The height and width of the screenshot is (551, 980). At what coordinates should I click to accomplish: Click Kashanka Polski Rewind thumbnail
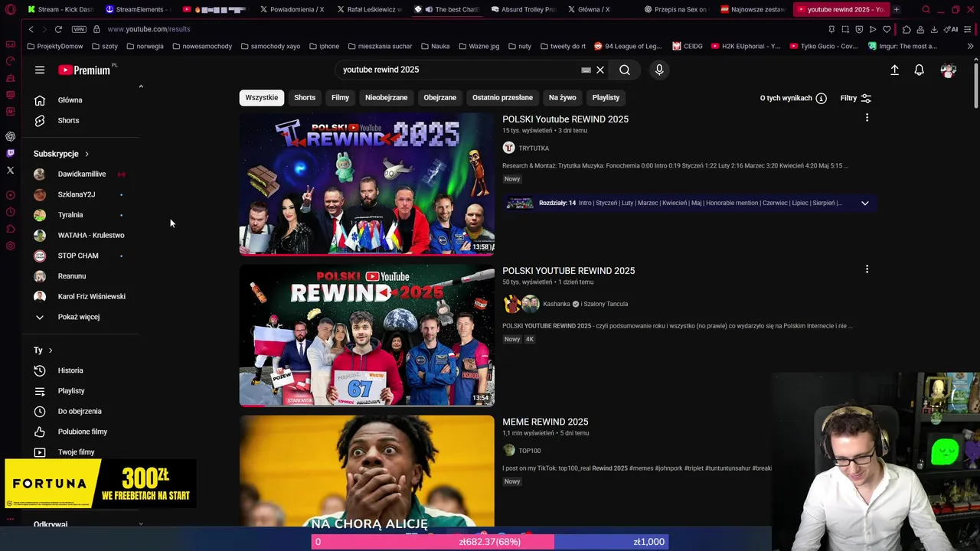[367, 335]
